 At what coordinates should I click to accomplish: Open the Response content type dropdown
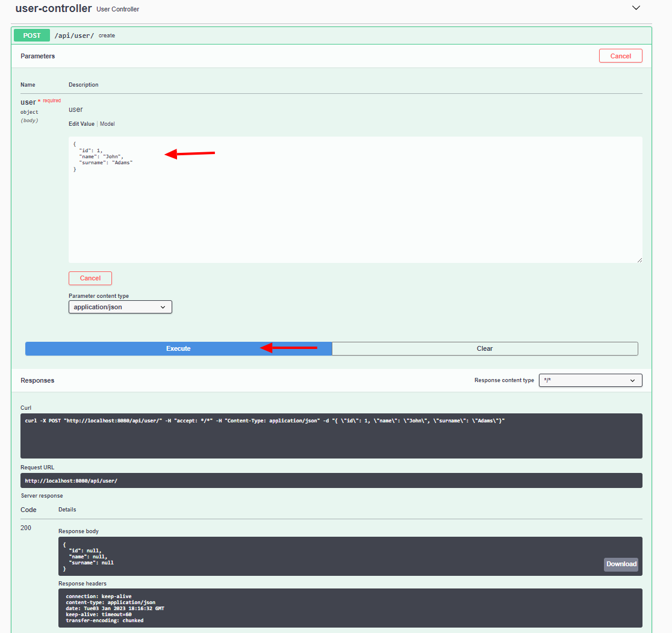click(x=590, y=380)
